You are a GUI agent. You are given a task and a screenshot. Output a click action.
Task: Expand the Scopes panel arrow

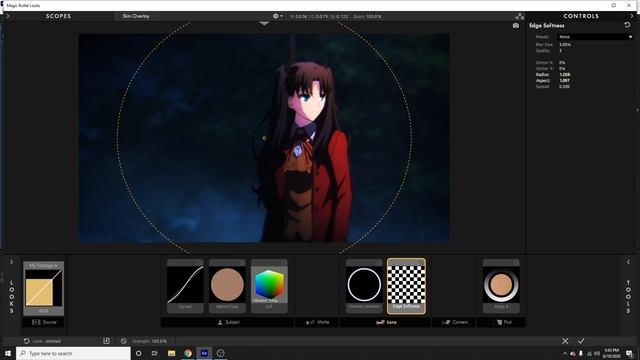[8, 16]
